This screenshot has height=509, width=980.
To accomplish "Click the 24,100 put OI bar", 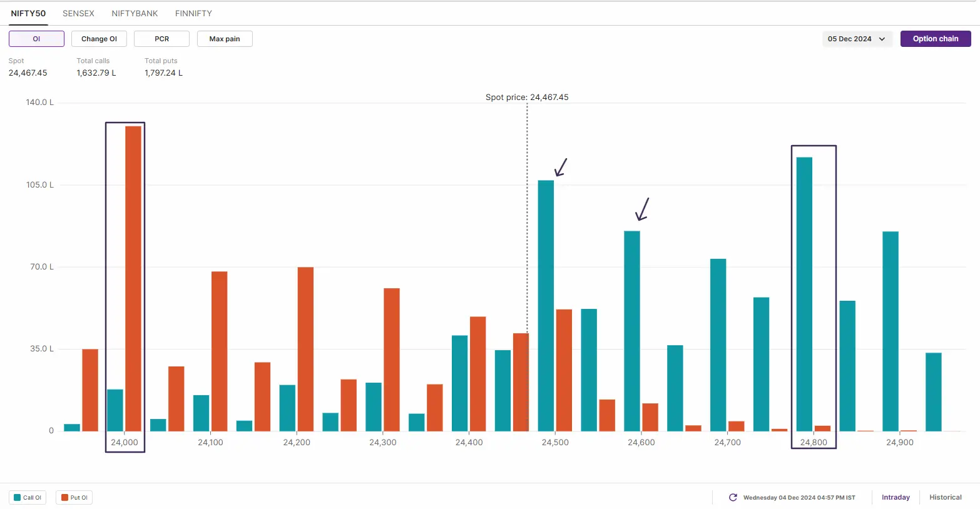I will pyautogui.click(x=219, y=351).
